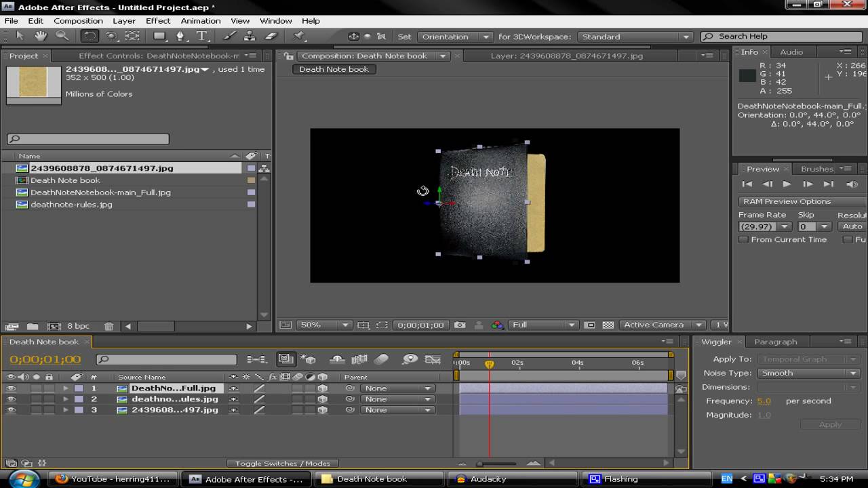Viewport: 868px width, 488px height.
Task: Play the preview
Action: pyautogui.click(x=787, y=184)
